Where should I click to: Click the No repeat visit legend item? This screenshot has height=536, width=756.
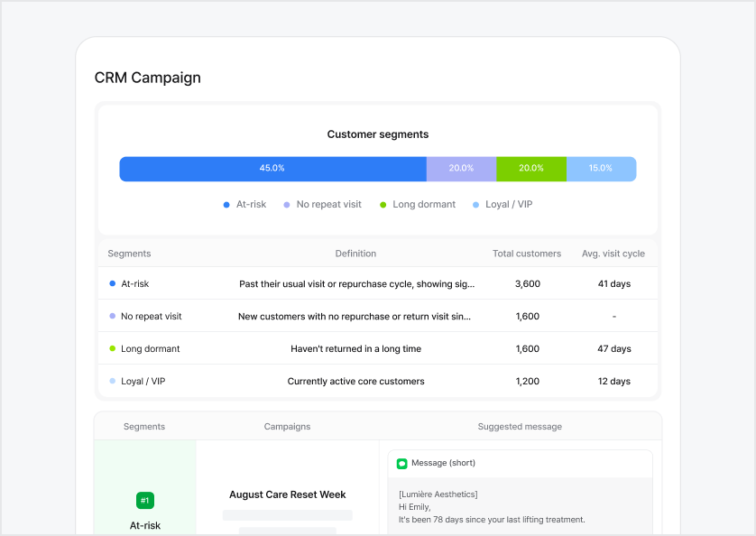(323, 205)
